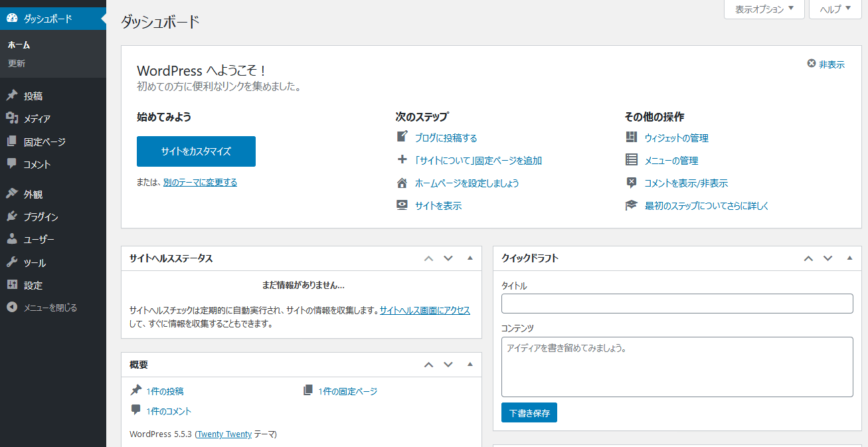Select 固定ページ in the sidebar menu
The width and height of the screenshot is (868, 447).
click(44, 141)
